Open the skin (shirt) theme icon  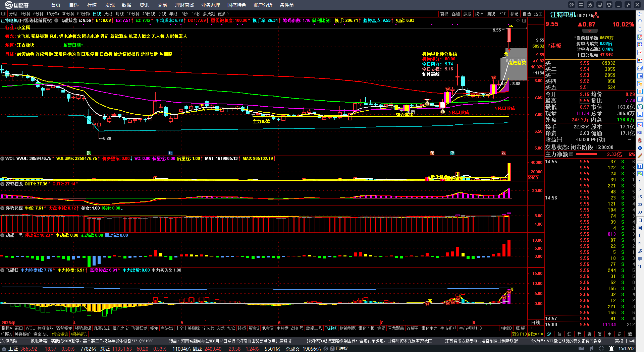609,5
